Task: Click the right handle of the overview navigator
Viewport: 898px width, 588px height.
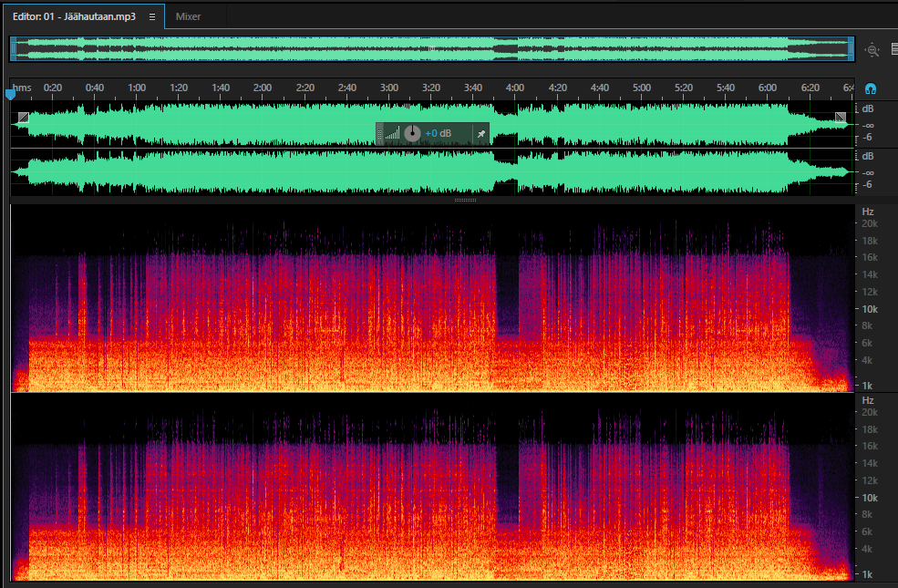Action: [x=851, y=48]
